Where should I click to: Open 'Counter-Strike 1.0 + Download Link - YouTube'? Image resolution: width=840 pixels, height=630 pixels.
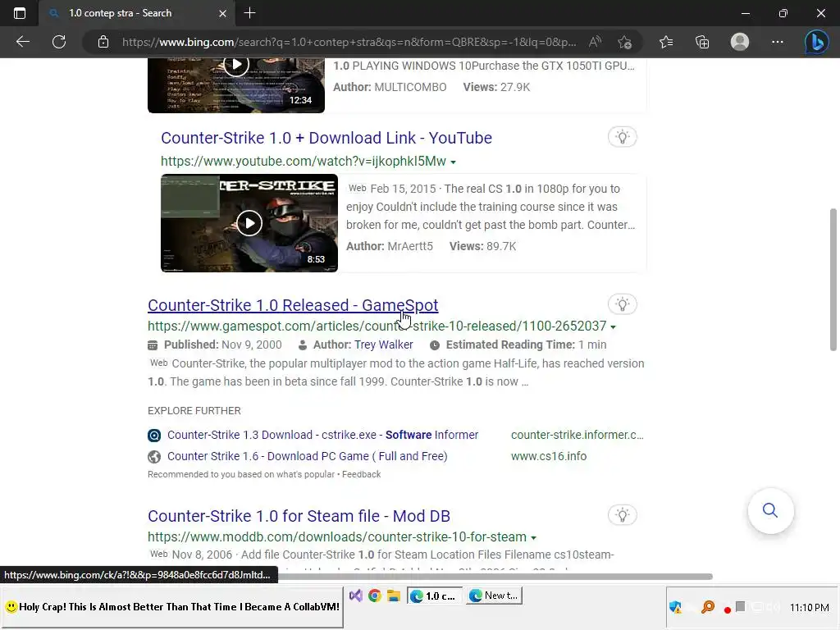(x=326, y=138)
